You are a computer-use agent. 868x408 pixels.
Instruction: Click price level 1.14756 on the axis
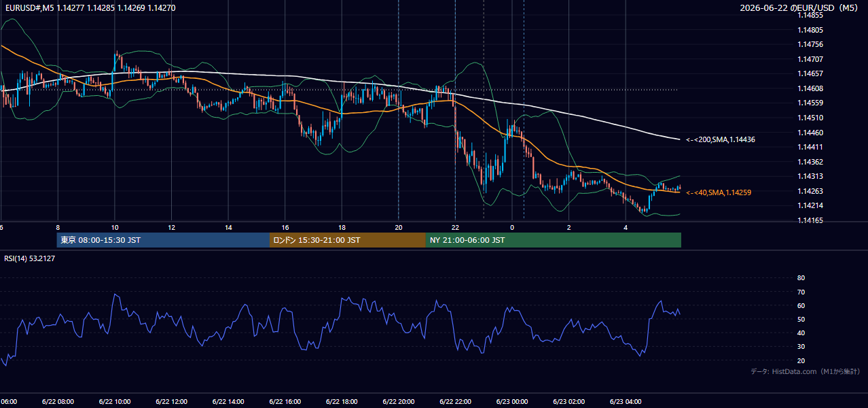point(810,45)
